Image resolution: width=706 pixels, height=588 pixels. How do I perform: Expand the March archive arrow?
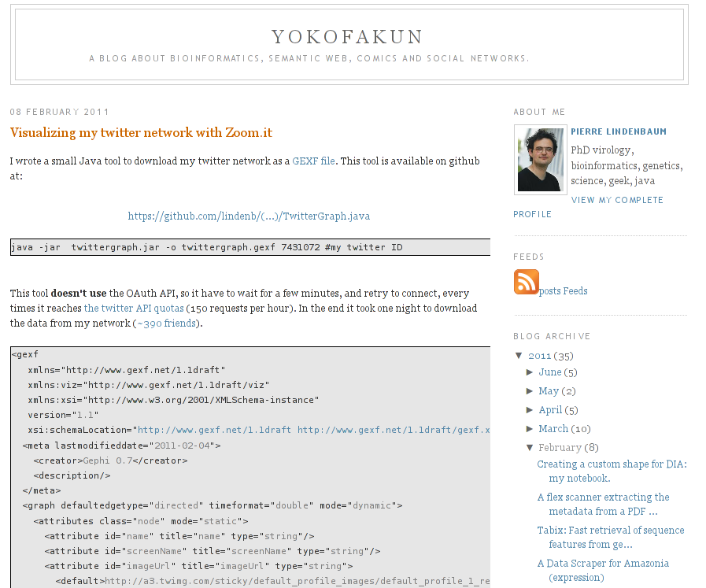point(530,428)
